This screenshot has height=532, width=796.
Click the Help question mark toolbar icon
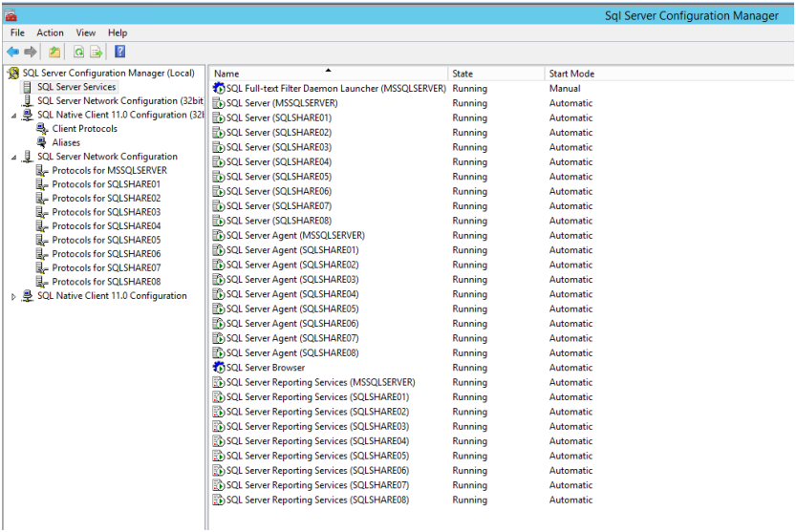[119, 52]
